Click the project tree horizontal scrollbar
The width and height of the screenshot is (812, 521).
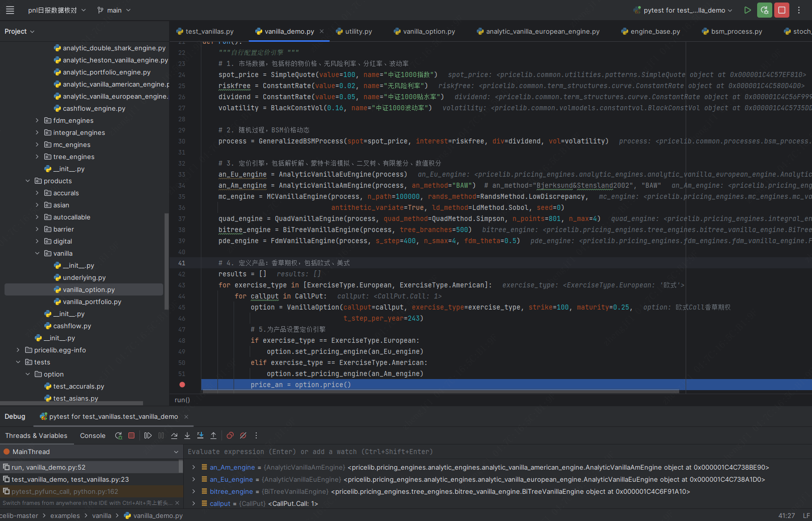click(x=71, y=403)
